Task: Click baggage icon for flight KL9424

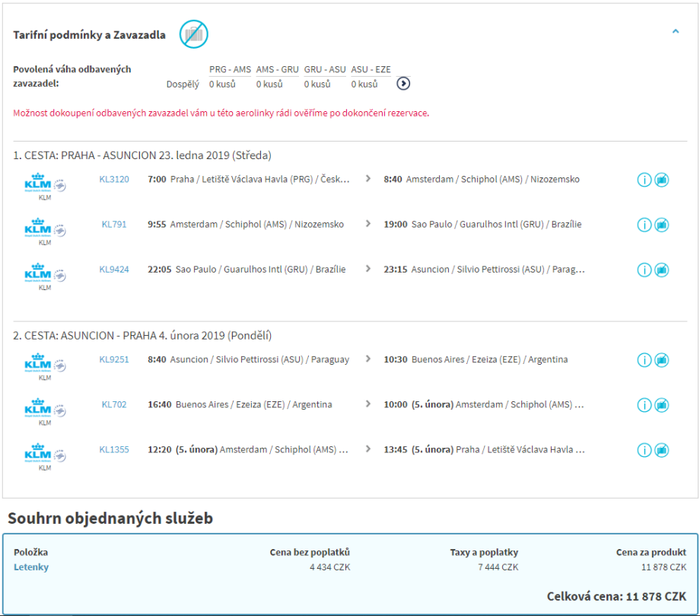Action: (x=662, y=270)
